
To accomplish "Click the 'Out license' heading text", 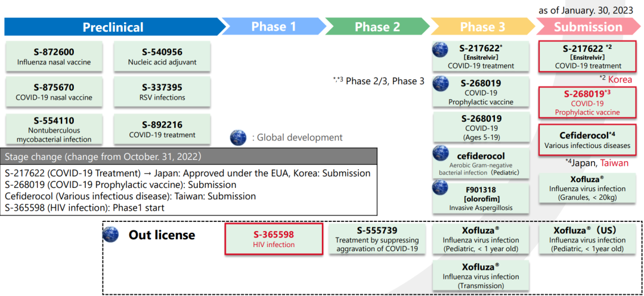I will [162, 235].
